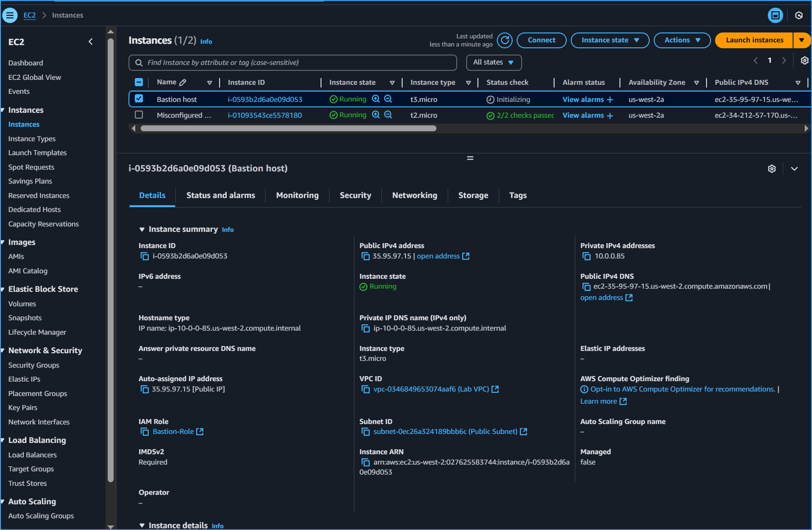Open the navigation hamburger menu
812x530 pixels.
(x=9, y=15)
